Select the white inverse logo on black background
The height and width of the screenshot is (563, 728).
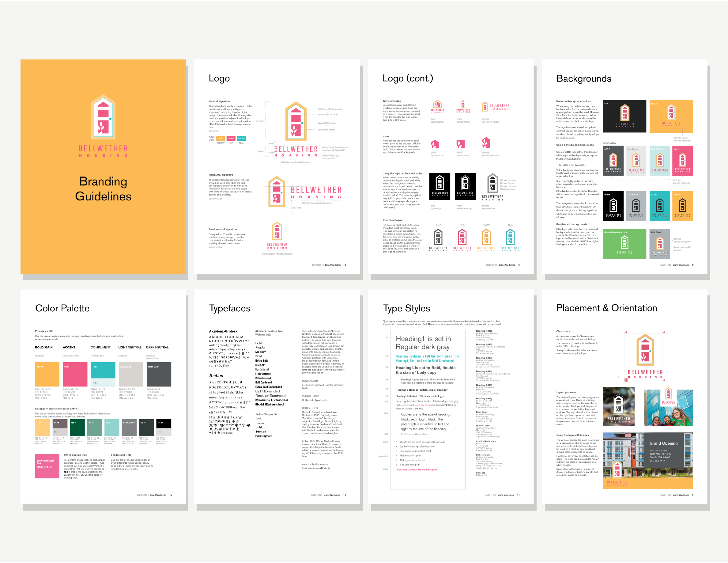click(465, 187)
